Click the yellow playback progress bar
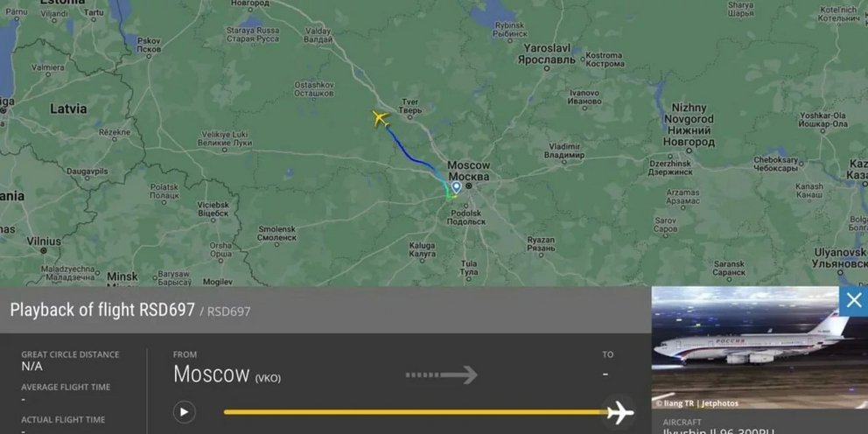This screenshot has height=434, width=868. pyautogui.click(x=415, y=412)
